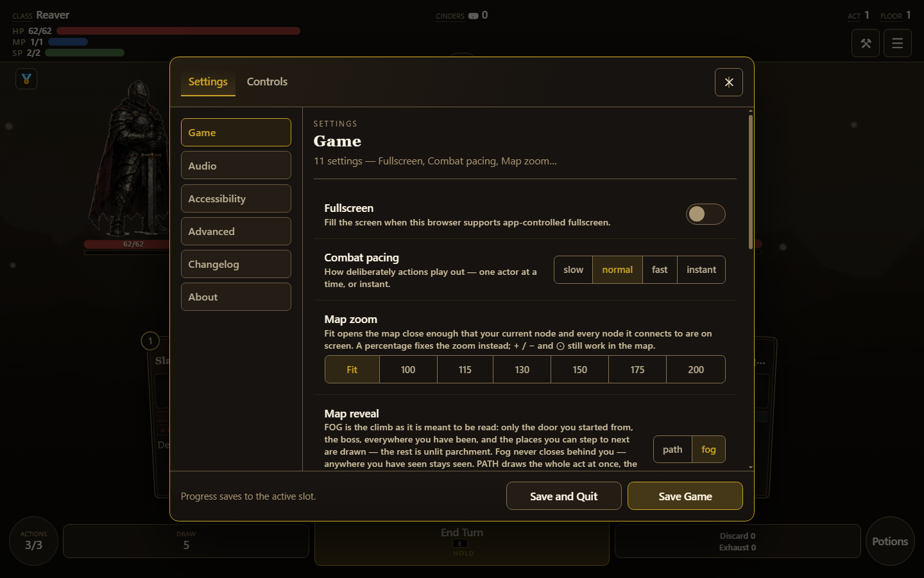Click the green SP bar

pos(85,53)
